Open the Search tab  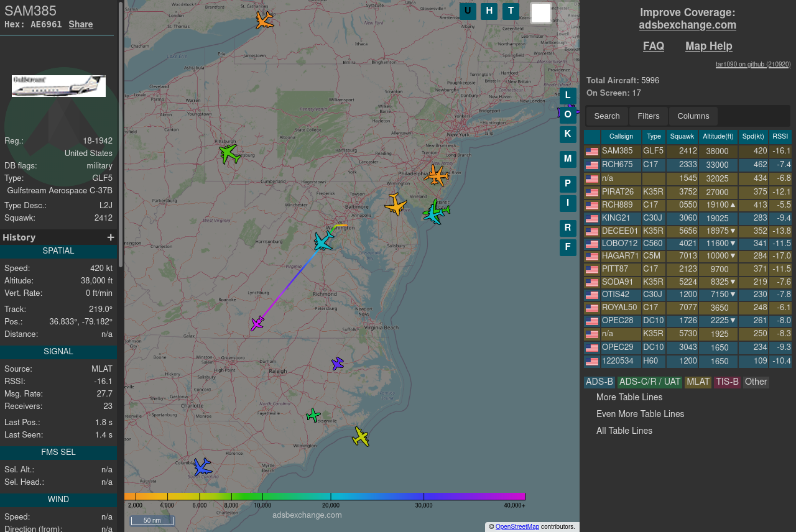(607, 116)
